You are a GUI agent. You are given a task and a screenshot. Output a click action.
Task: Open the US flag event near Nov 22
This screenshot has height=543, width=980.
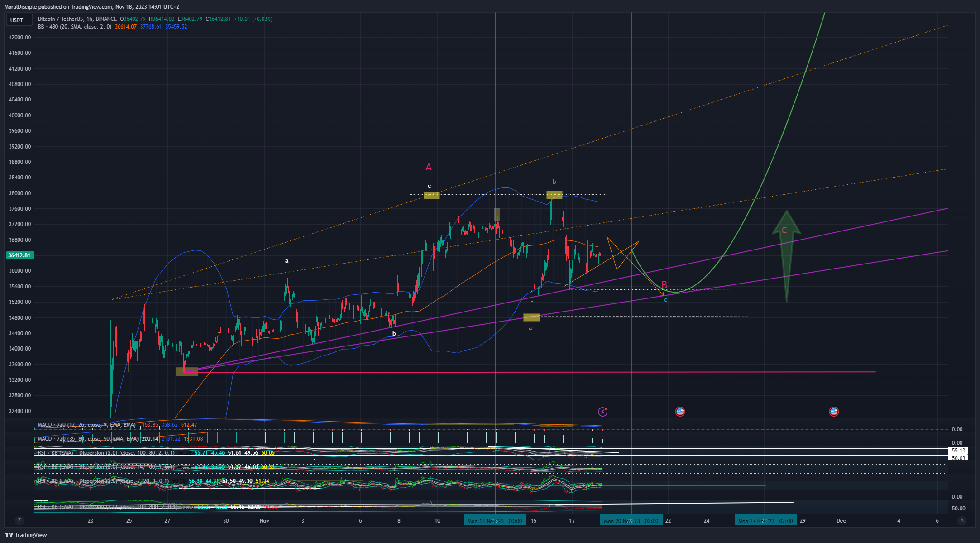680,412
